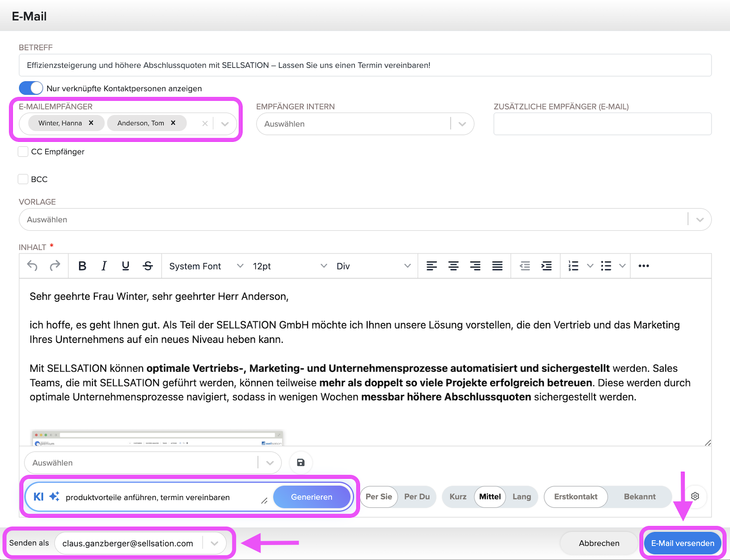The width and height of the screenshot is (730, 560).
Task: Align text left
Action: (x=432, y=266)
